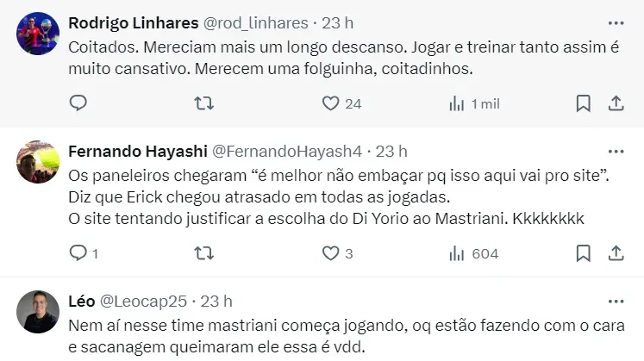Open more options on Fernando Hayashi's tweet
The image size is (644, 361).
pyautogui.click(x=616, y=151)
